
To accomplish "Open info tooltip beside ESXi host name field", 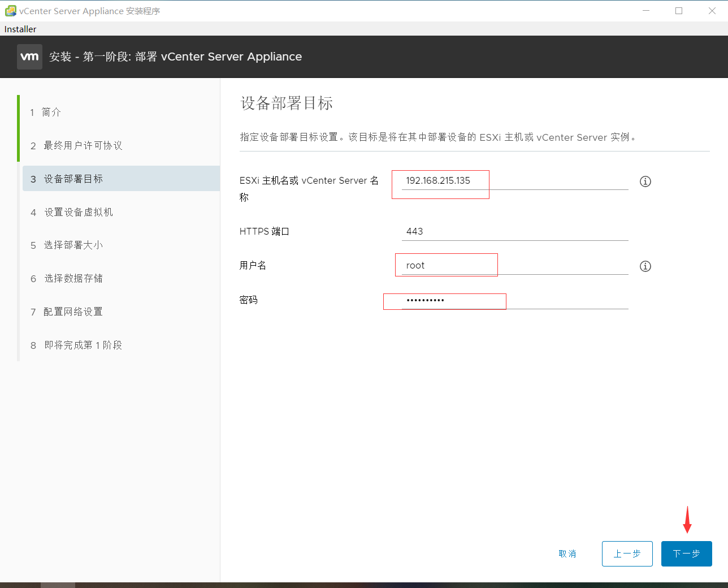I will 645,181.
